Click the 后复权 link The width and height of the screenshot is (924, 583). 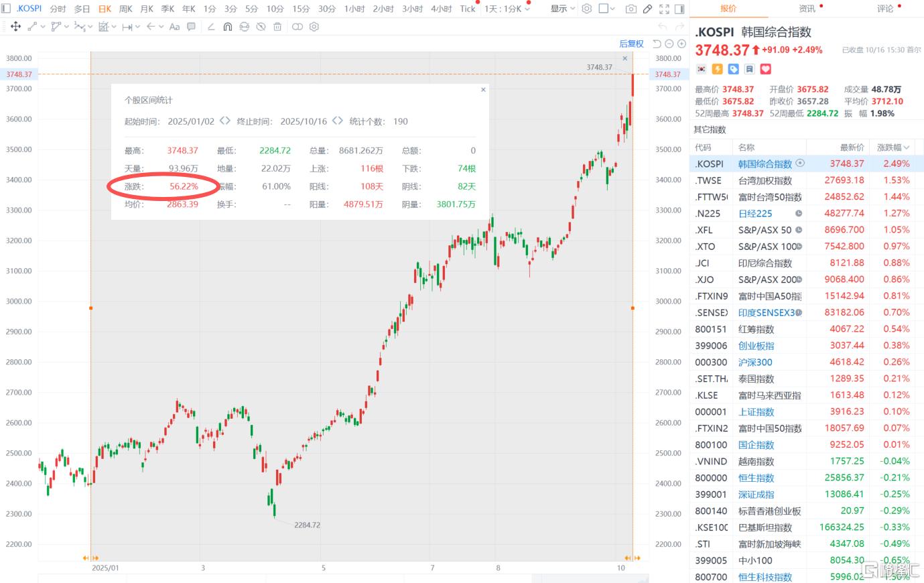pos(631,44)
